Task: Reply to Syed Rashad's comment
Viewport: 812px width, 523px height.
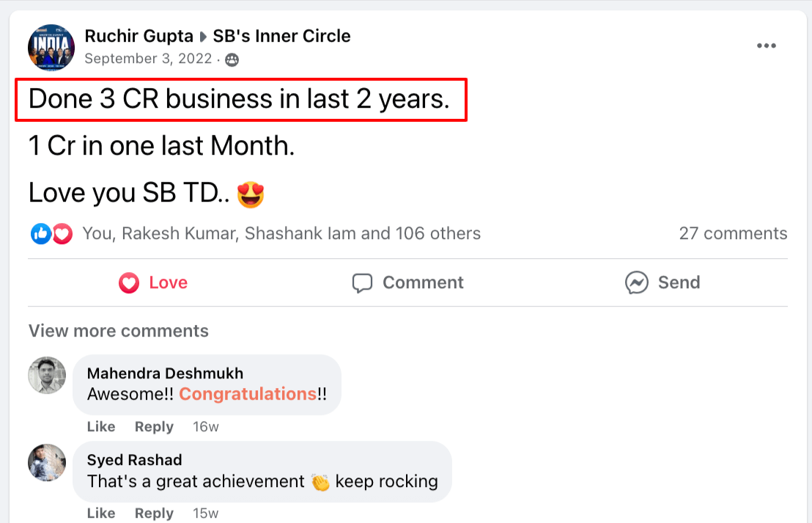Action: tap(154, 513)
